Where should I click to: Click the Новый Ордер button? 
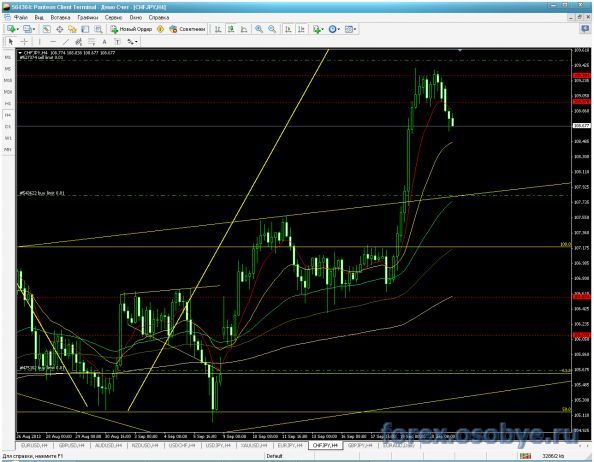(x=131, y=29)
